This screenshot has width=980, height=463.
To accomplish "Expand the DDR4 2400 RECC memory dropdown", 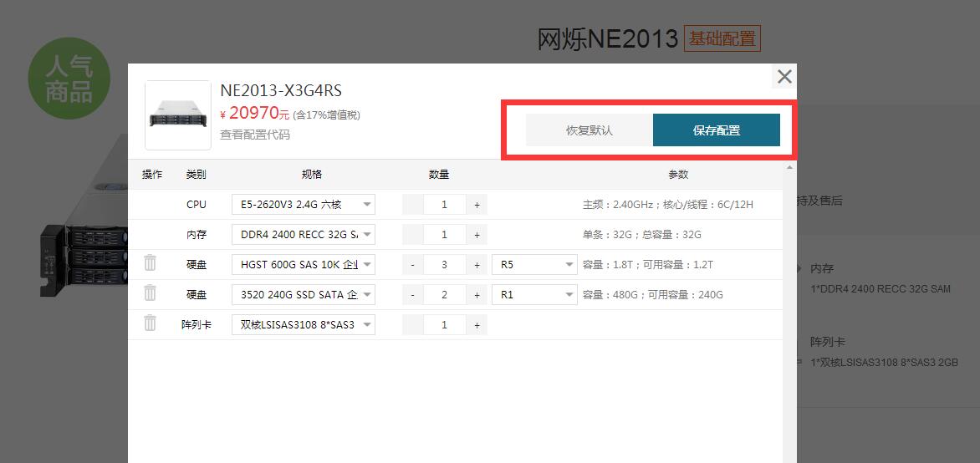I will tap(303, 235).
